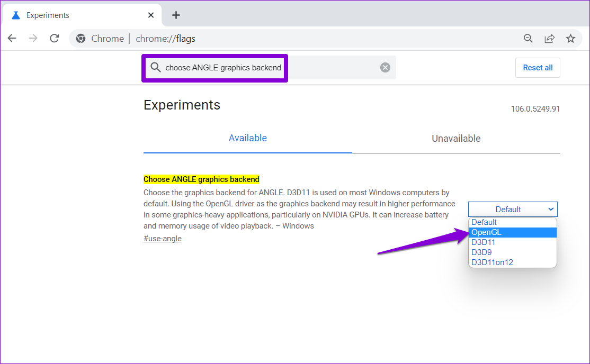This screenshot has height=364, width=590.
Task: Click the zoom magnifier icon in address bar
Action: 528,38
